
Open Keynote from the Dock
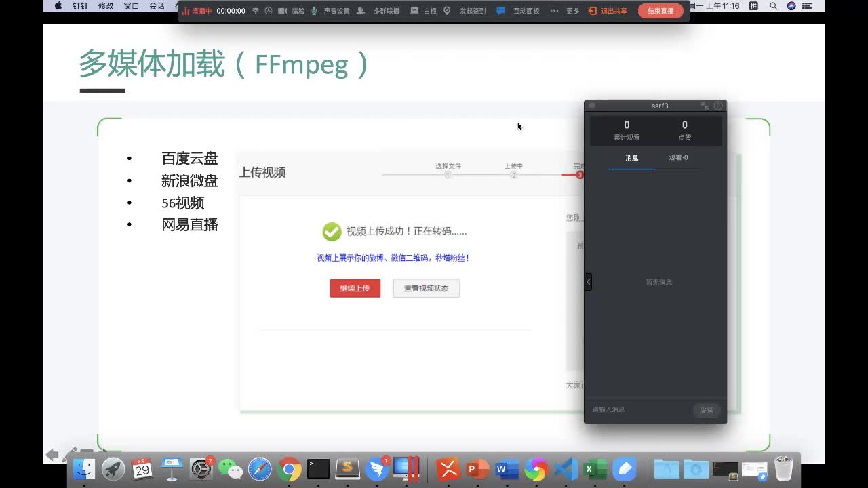[x=172, y=469]
